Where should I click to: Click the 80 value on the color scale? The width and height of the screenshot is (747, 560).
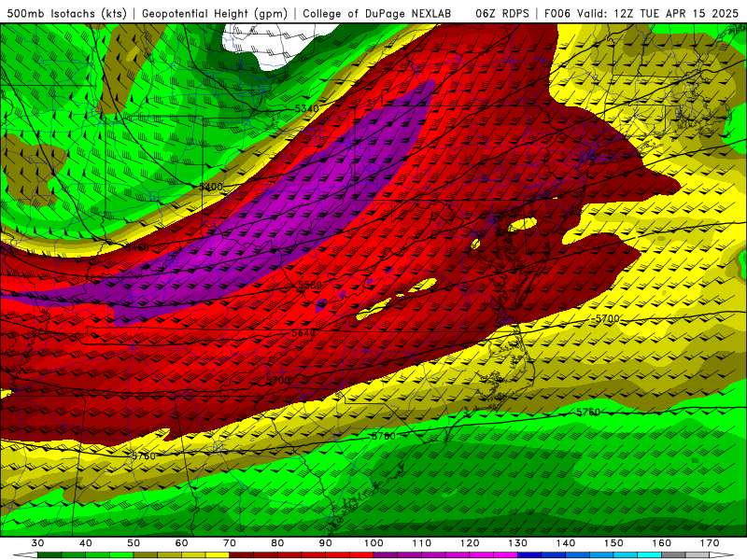277,543
